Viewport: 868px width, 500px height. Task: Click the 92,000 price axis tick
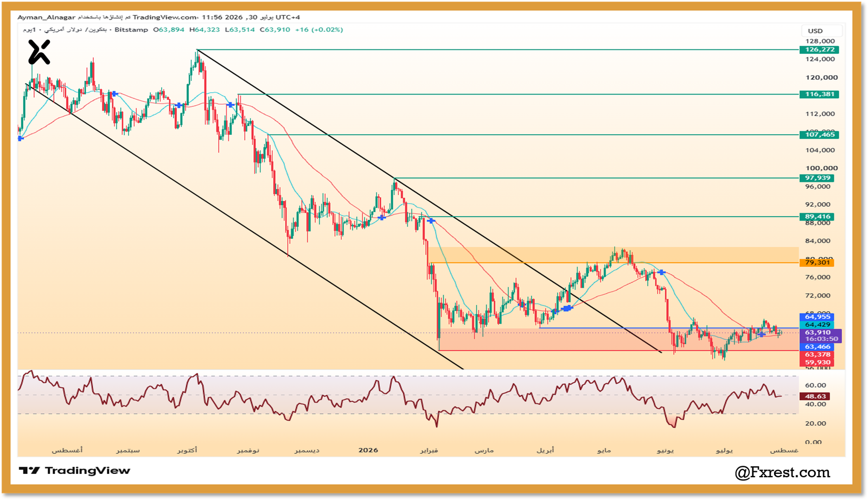[818, 205]
